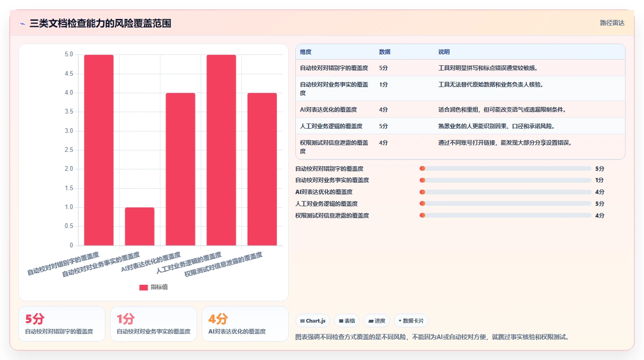Click the short bar for 业务事实覆盖度
644x360 pixels.
(139, 226)
